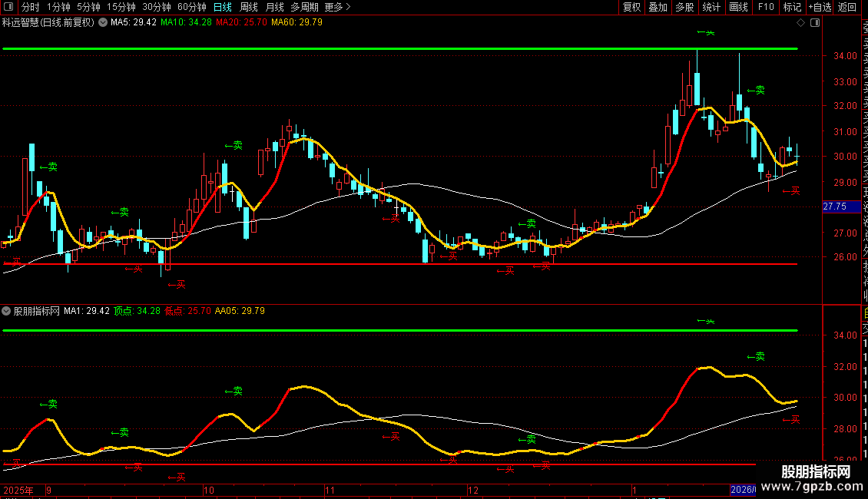The height and width of the screenshot is (499, 868).
Task: Select the 60分钟 period
Action: click(192, 7)
